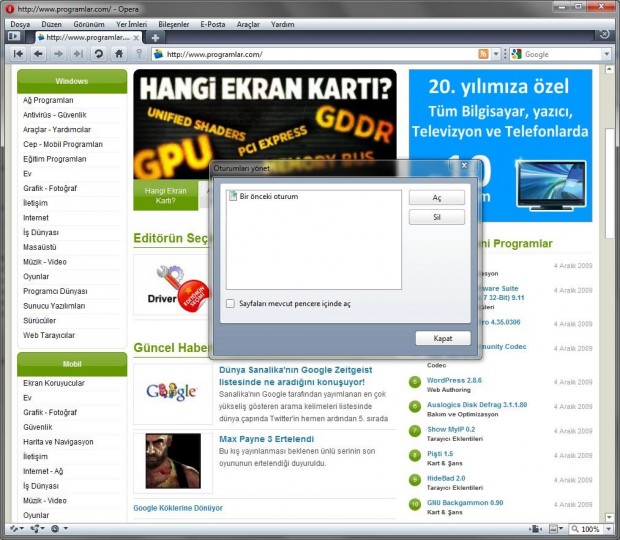
Task: Open the closed tabs trash icon
Action: coord(604,35)
